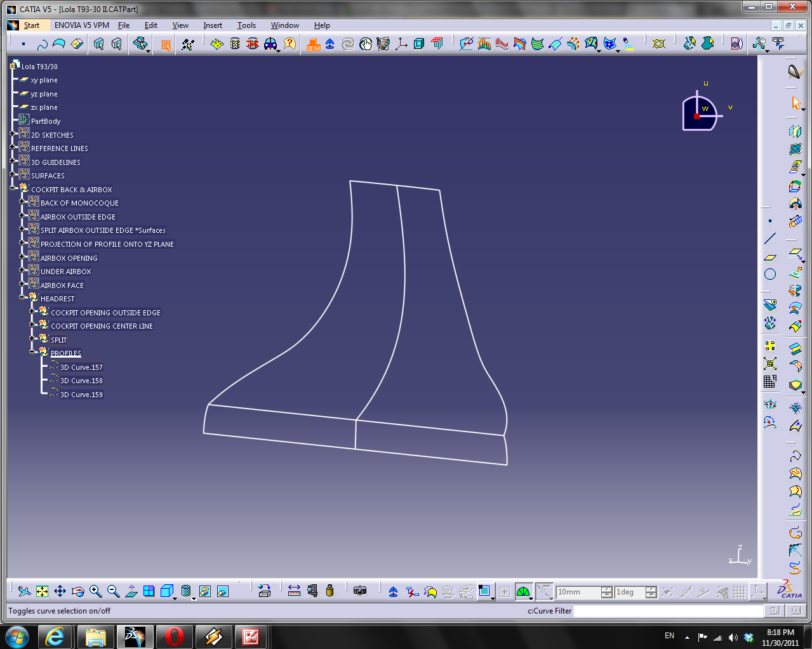Select the UNDER AIRBOX tree item
The image size is (812, 649).
(x=66, y=272)
